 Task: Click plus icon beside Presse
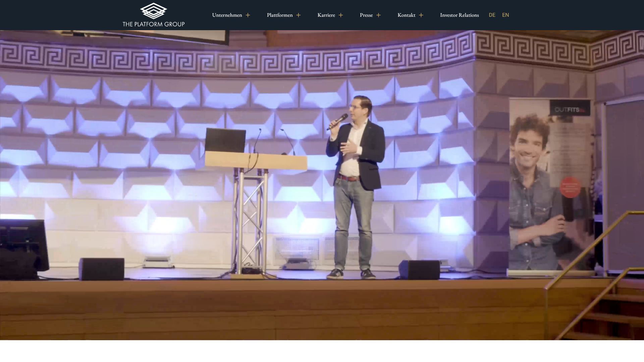pyautogui.click(x=378, y=15)
